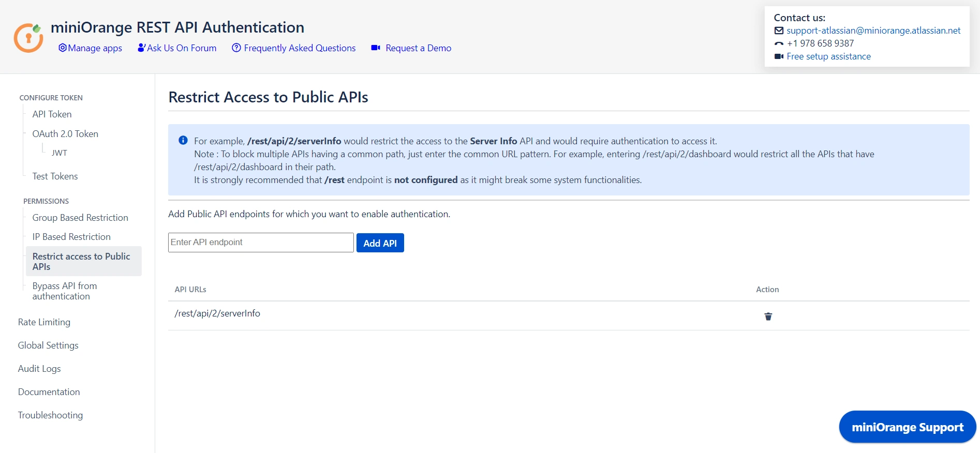Viewport: 980px width, 453px height.
Task: Click the Restrict Access to Public APIs heading
Action: pos(268,97)
